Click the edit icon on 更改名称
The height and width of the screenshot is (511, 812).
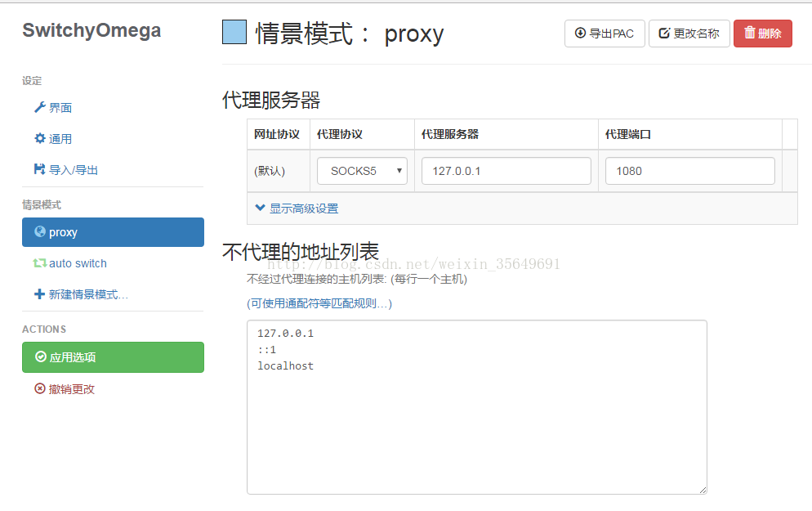click(664, 34)
